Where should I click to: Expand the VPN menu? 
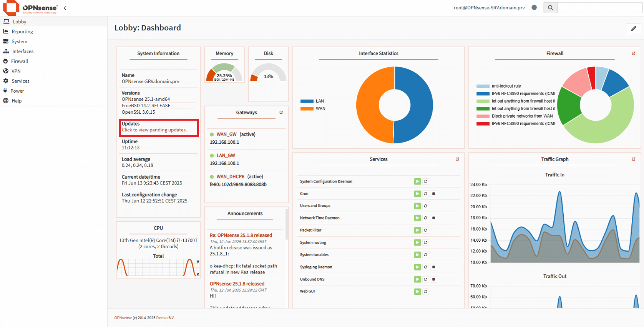tap(53, 71)
